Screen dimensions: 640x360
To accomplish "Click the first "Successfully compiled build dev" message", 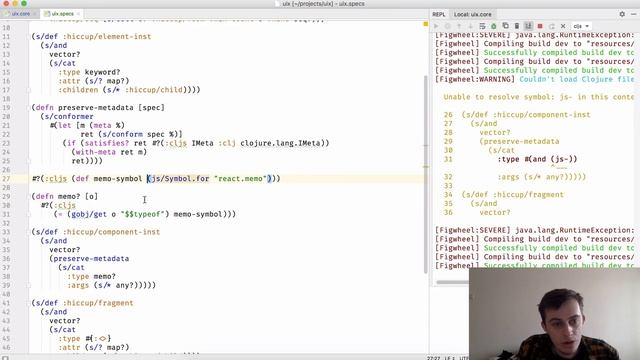I will [x=559, y=53].
